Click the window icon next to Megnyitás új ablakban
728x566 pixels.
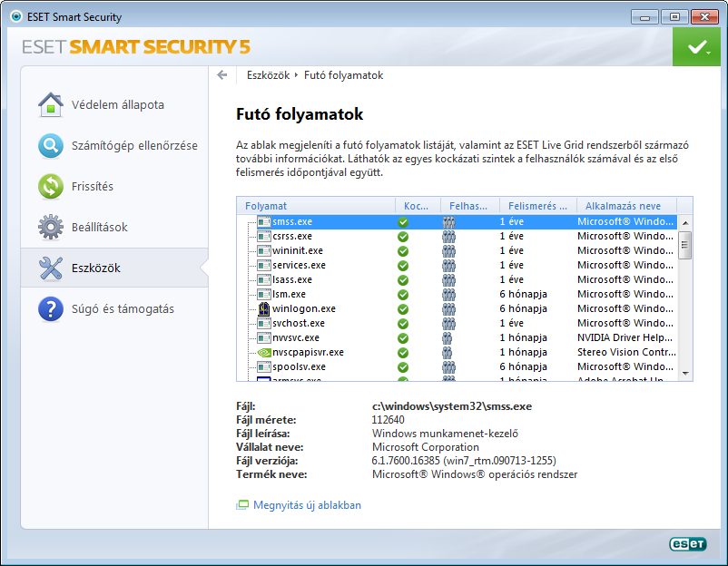pos(241,504)
